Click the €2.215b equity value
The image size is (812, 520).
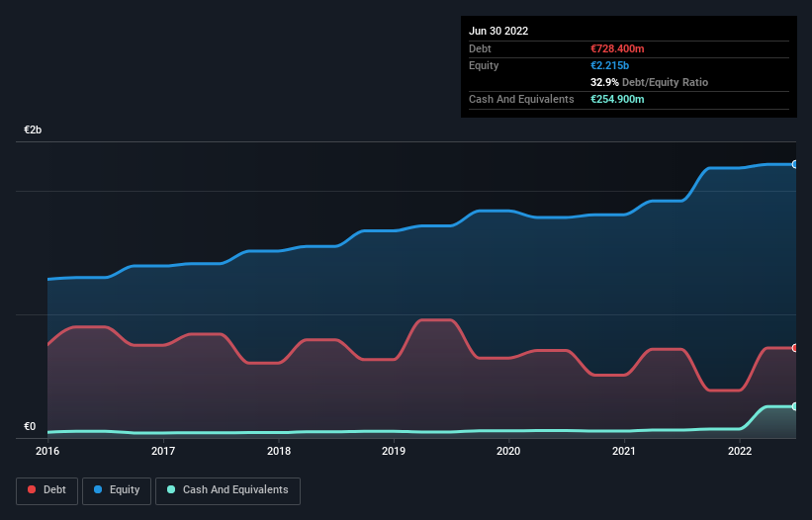609,65
